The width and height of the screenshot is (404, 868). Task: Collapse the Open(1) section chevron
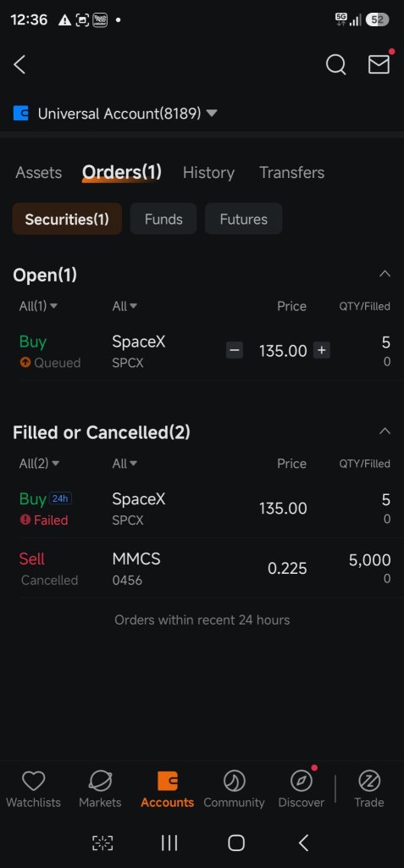[385, 274]
